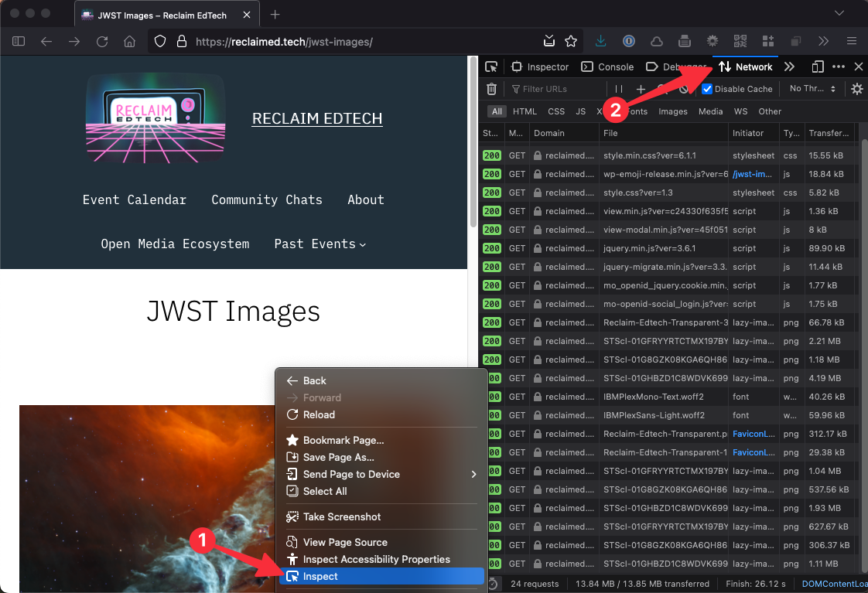Choose Save Page As menu item
Screen dimensions: 868x593
[x=382, y=457]
